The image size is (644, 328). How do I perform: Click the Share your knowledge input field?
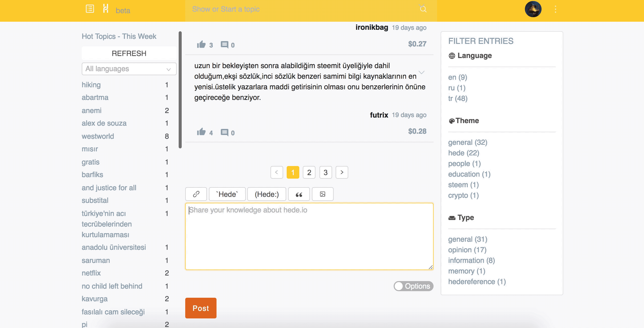coord(309,236)
